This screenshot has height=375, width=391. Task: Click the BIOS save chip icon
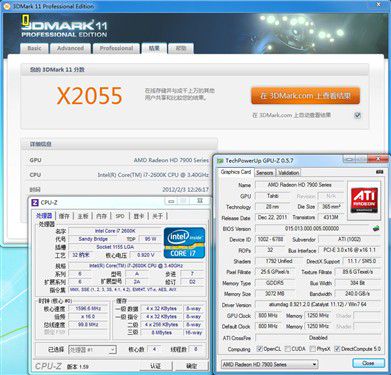[x=376, y=228]
